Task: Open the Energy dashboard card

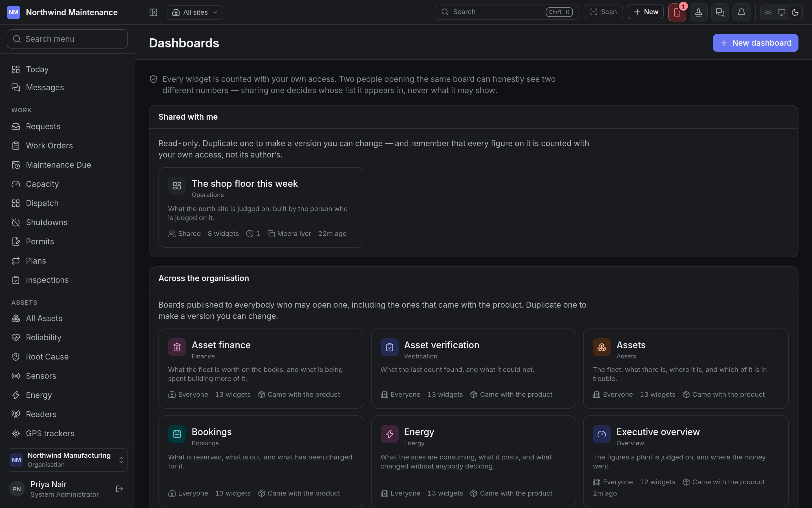Action: click(473, 461)
